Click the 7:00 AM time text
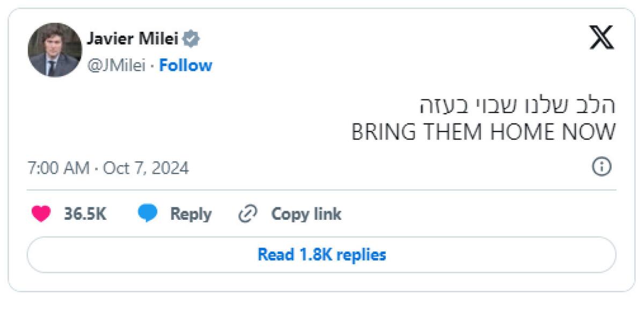644x310 pixels. point(58,168)
